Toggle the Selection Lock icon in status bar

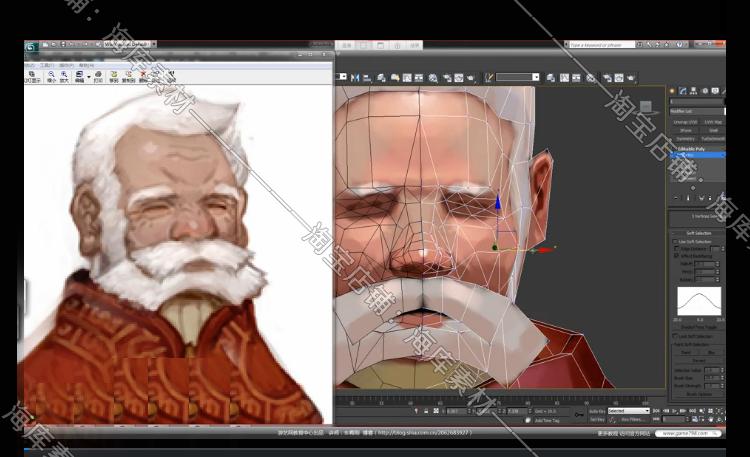click(x=426, y=411)
